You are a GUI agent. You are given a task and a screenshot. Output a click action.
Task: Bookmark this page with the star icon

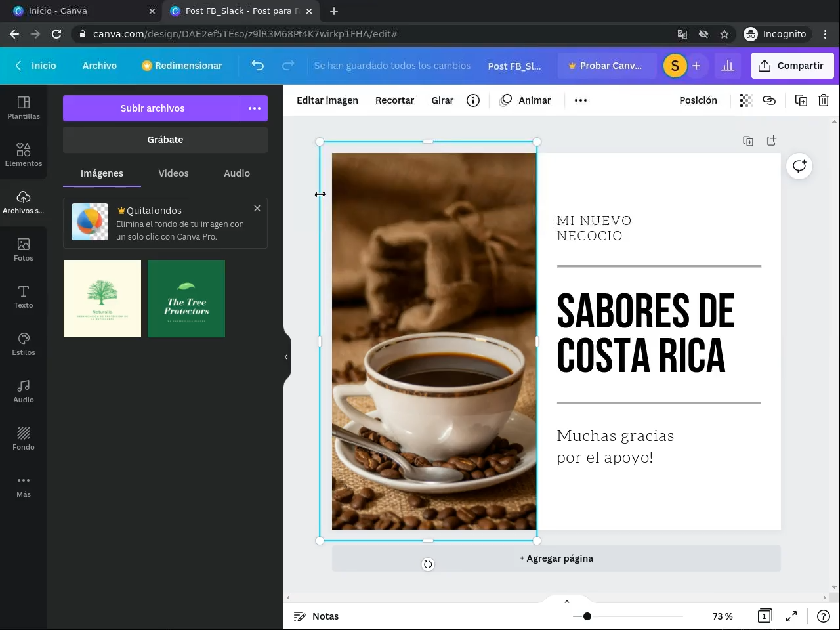724,34
